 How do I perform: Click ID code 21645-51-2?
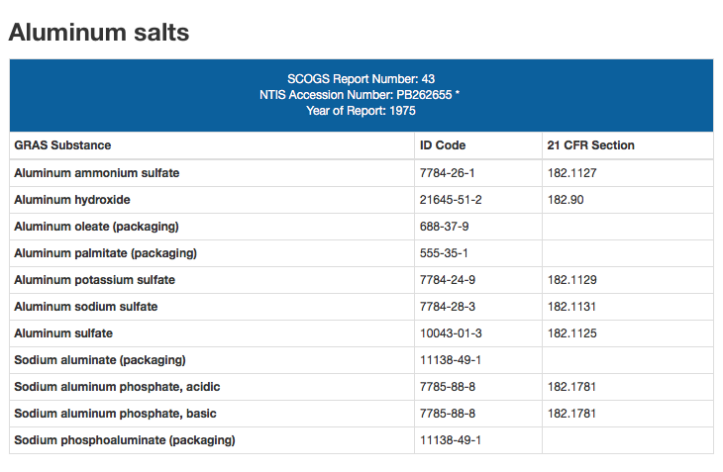(451, 200)
